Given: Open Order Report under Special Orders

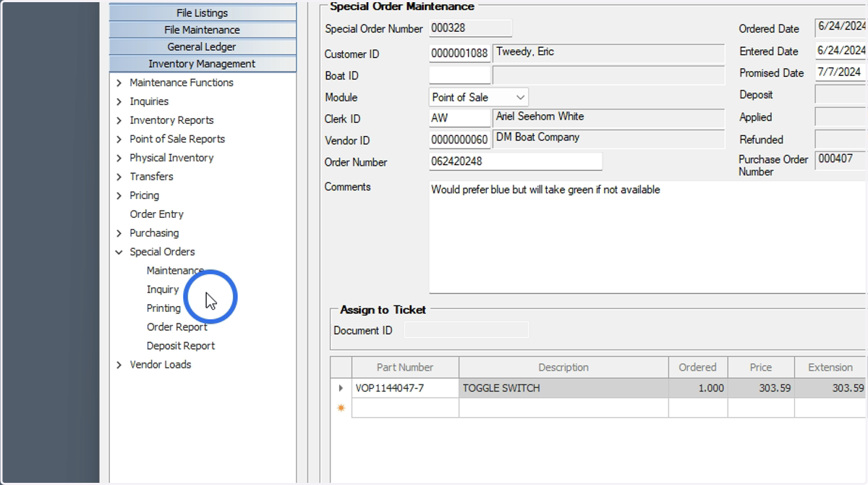Looking at the screenshot, I should (x=177, y=327).
